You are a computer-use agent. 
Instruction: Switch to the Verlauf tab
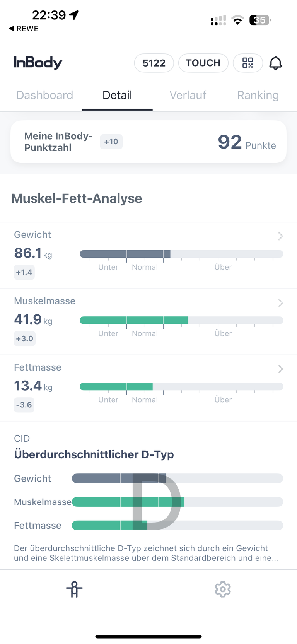[188, 95]
